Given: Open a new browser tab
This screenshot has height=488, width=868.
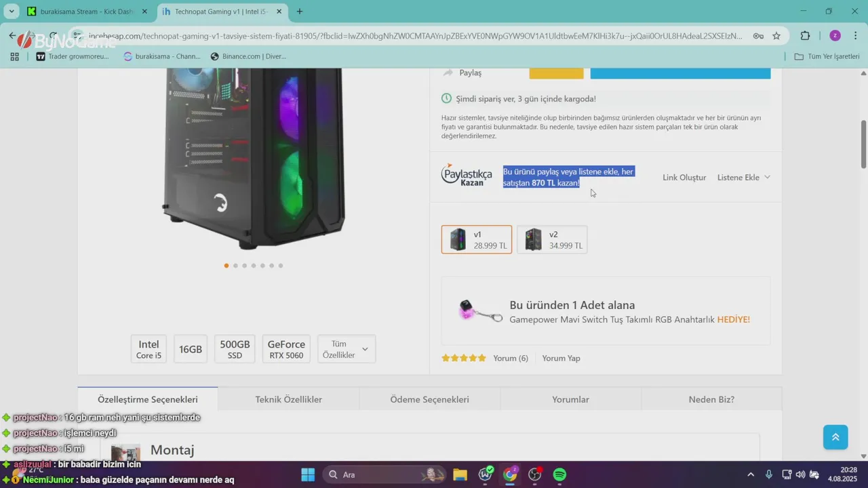Looking at the screenshot, I should click(300, 12).
